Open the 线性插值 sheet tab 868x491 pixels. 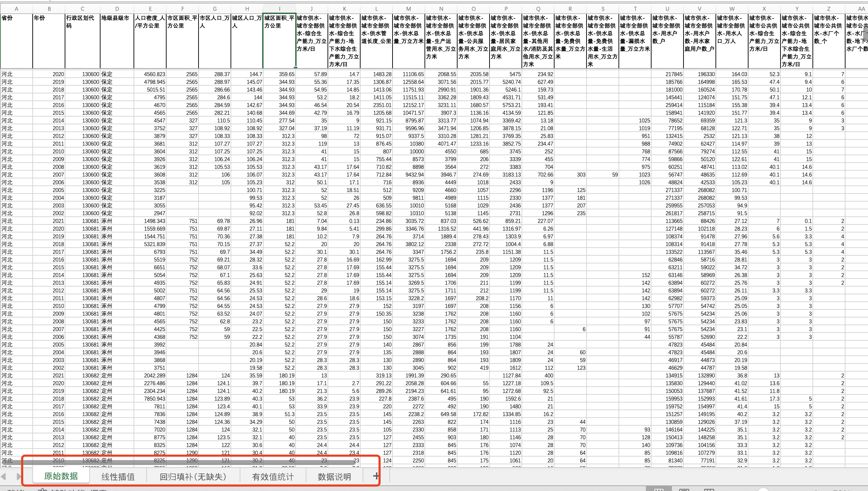tap(118, 477)
